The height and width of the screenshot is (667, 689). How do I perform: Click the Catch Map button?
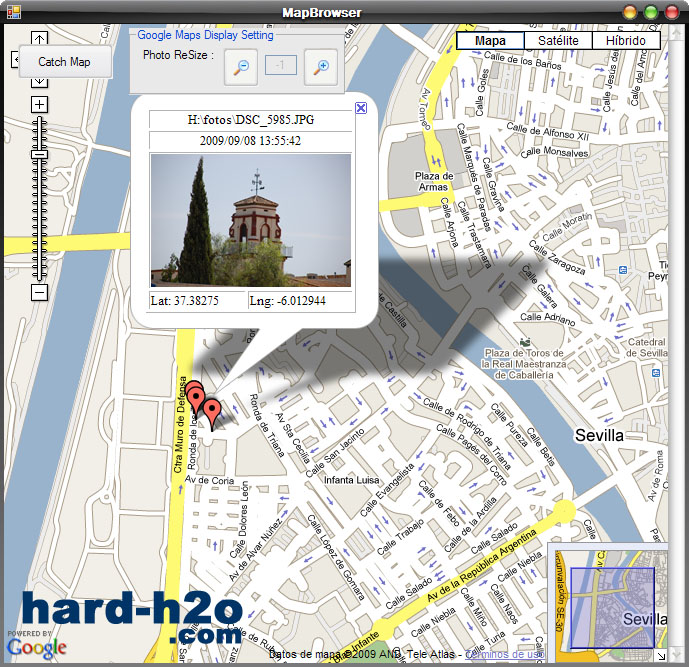(65, 62)
